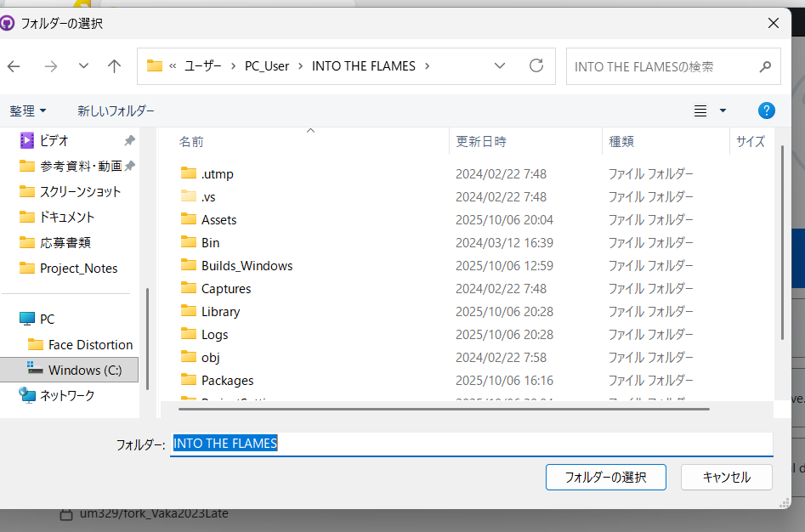Select PC_User in the breadcrumb path
The width and height of the screenshot is (805, 532).
[x=267, y=66]
